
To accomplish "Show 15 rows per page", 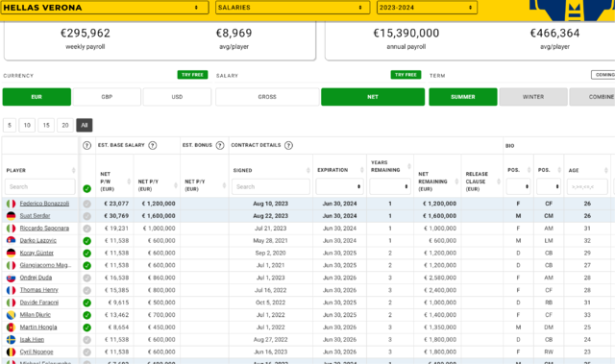I will point(46,126).
